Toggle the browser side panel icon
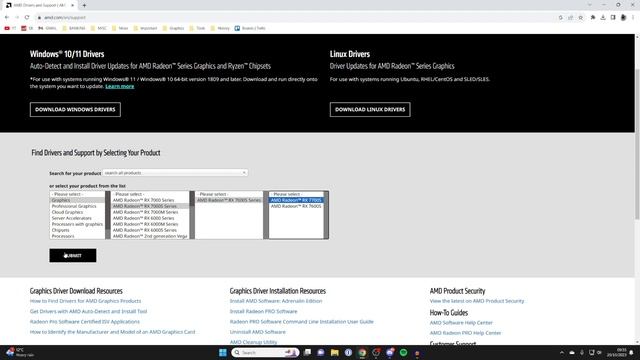 tap(613, 18)
